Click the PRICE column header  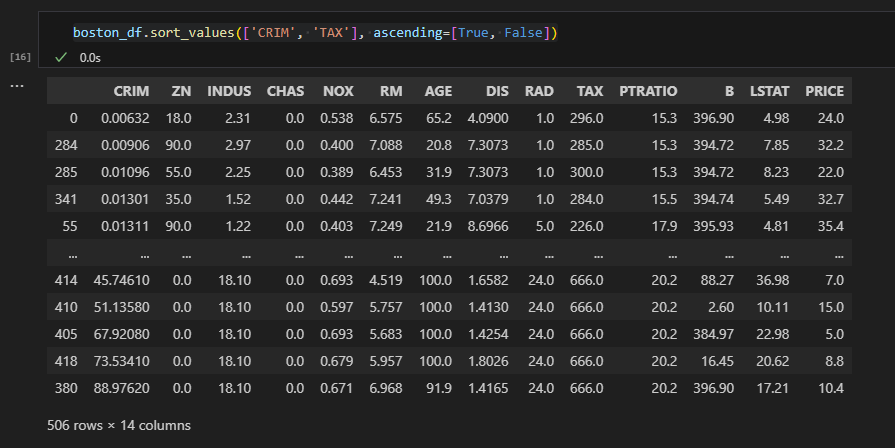825,91
